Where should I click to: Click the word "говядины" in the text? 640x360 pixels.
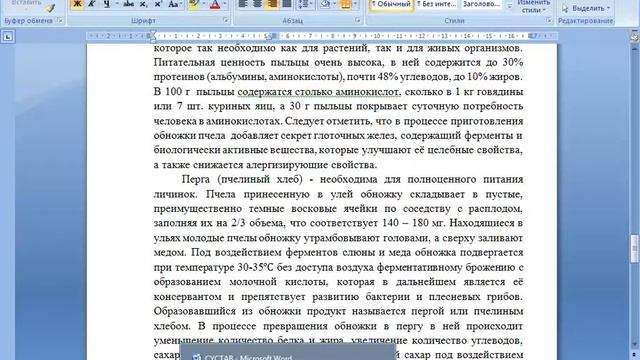pyautogui.click(x=501, y=92)
